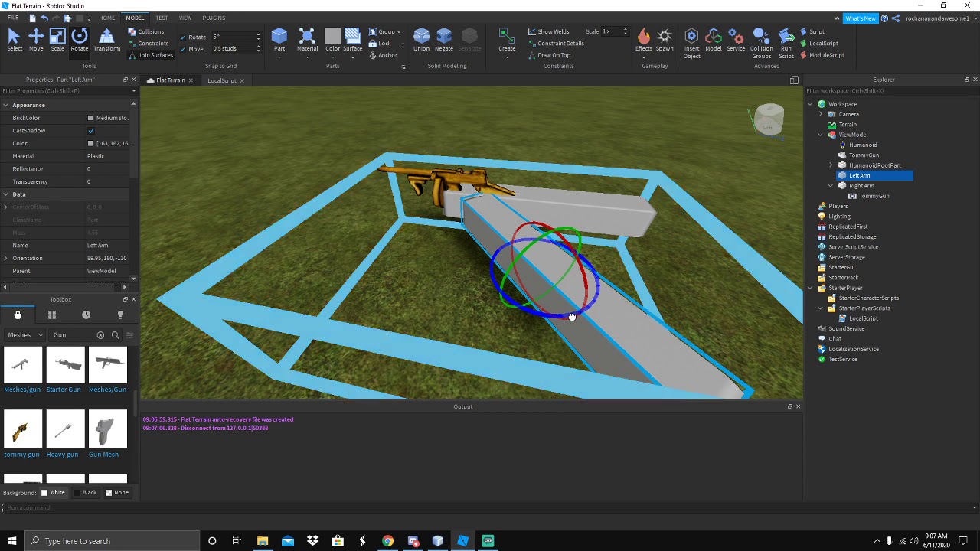Uncheck the CastShadow checkbox
980x551 pixels.
pyautogui.click(x=91, y=131)
